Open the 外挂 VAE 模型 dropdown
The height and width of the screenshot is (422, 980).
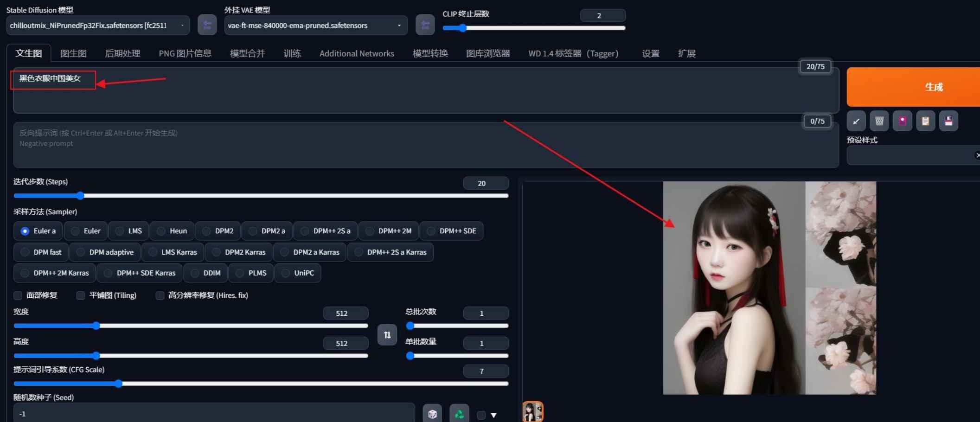coord(315,26)
